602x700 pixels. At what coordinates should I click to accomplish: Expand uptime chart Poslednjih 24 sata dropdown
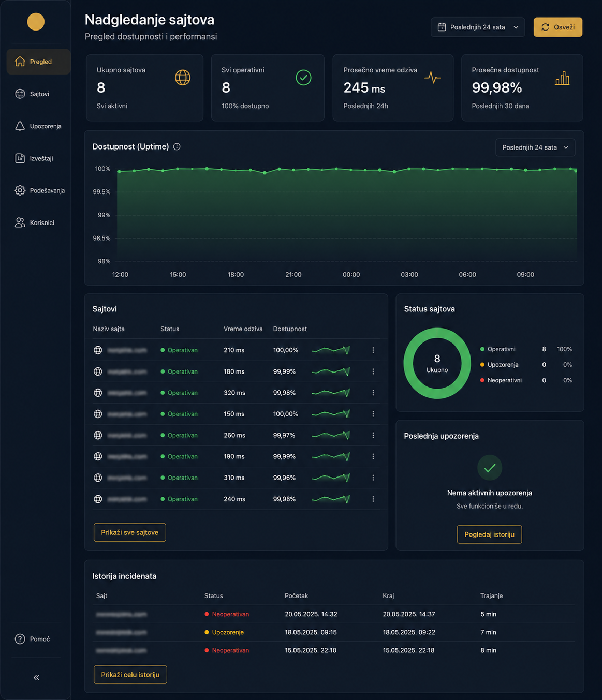[x=535, y=147]
